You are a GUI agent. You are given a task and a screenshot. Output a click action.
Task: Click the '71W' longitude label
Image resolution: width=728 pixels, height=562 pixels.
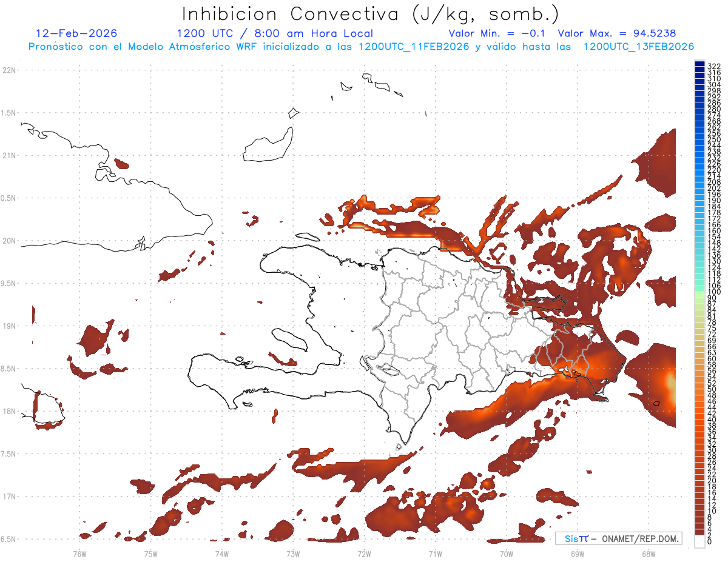point(435,554)
